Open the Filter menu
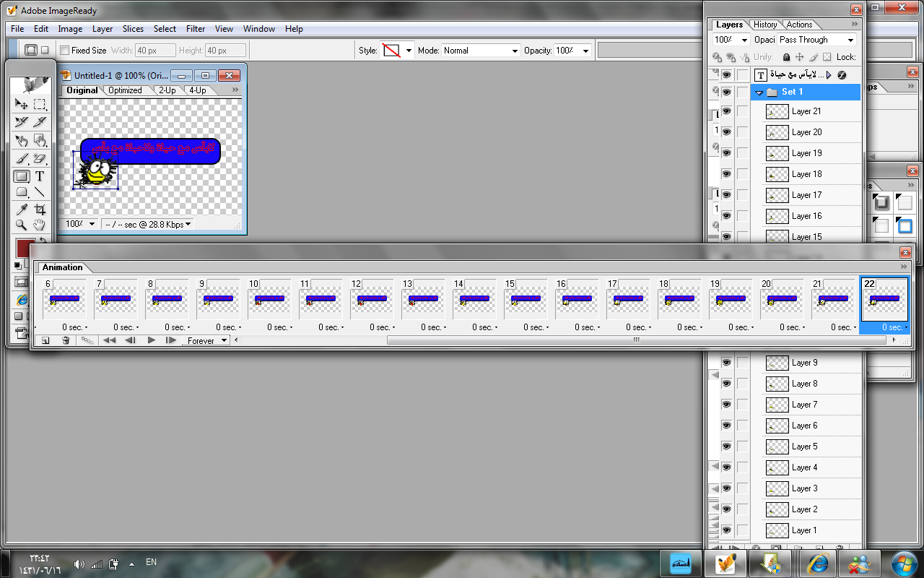The width and height of the screenshot is (924, 578). pyautogui.click(x=195, y=29)
